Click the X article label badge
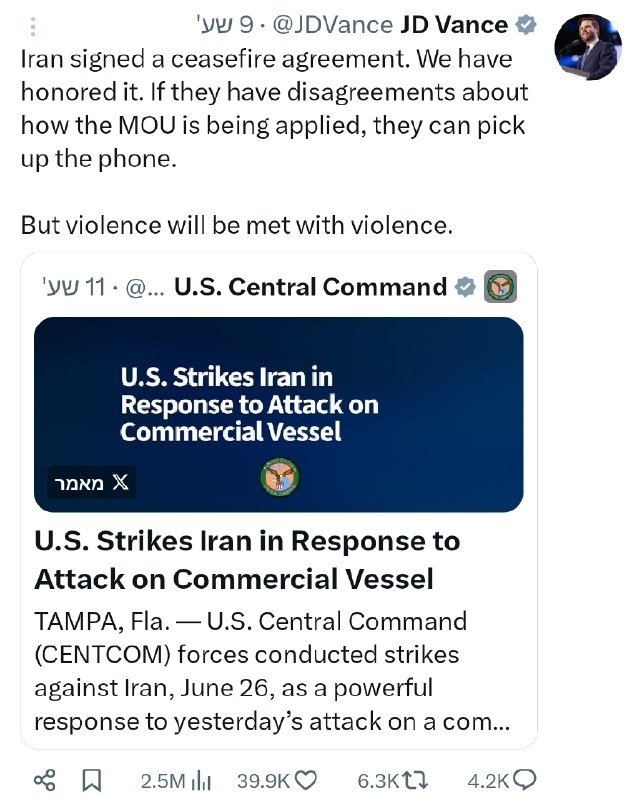 pyautogui.click(x=92, y=482)
